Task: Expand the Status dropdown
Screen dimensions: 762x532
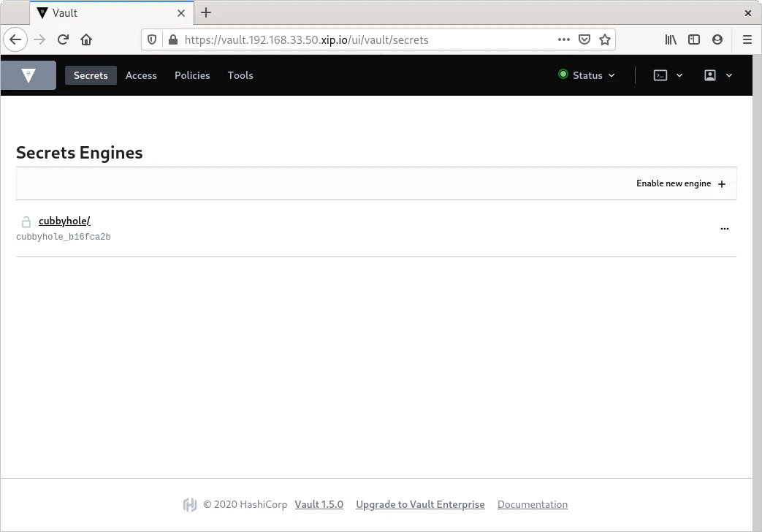Action: (587, 75)
